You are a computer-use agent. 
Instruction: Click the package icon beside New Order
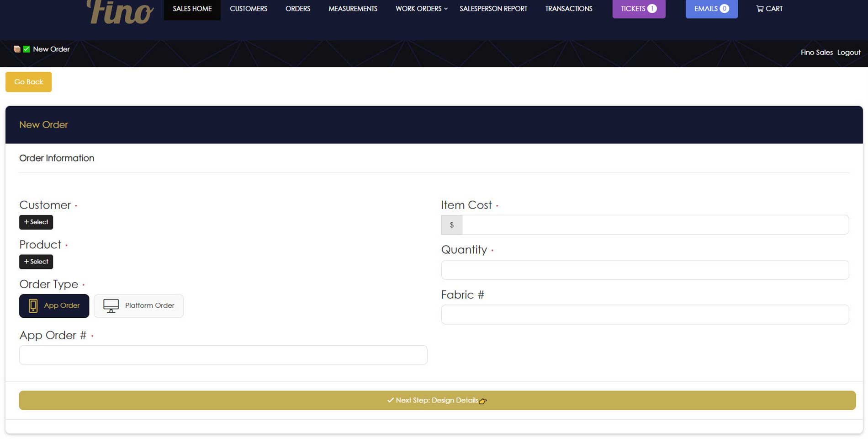coord(17,49)
